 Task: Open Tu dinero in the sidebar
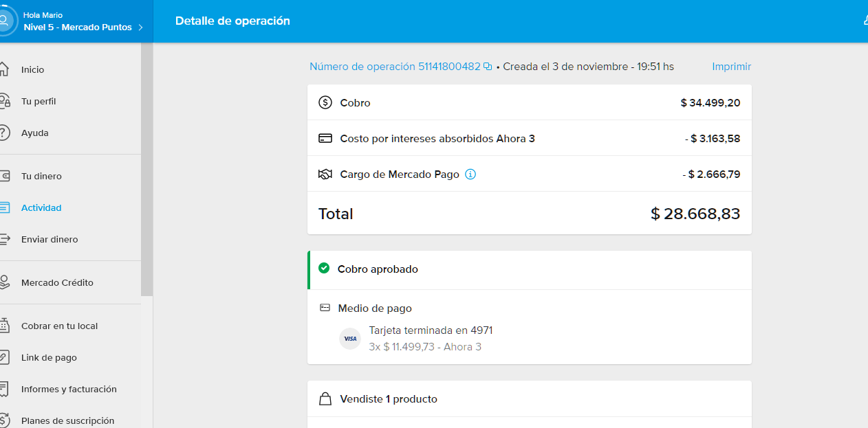41,176
